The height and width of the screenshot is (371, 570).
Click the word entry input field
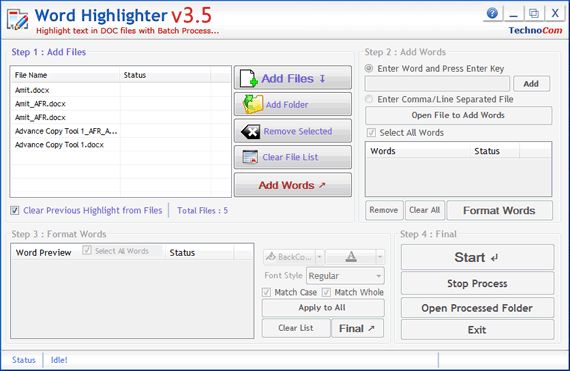coord(437,84)
